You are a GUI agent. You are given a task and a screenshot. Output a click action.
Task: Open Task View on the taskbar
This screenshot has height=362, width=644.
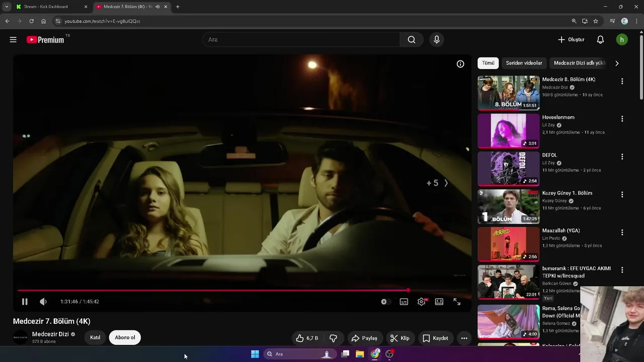(x=345, y=354)
